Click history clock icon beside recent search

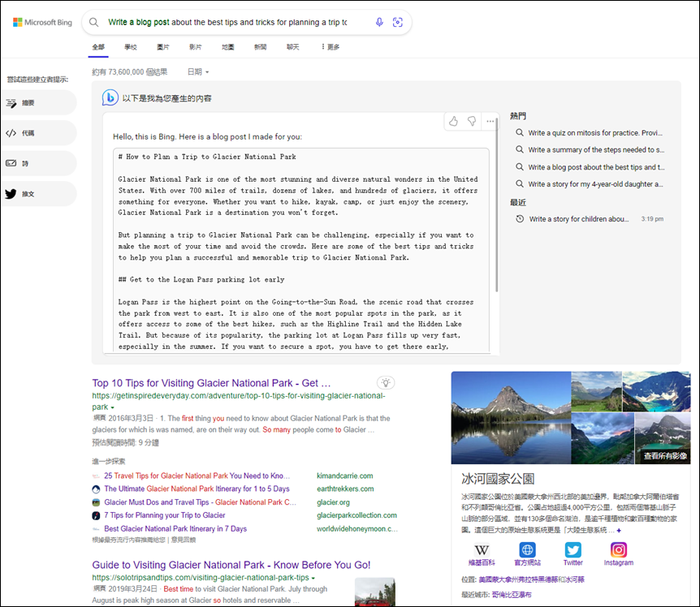[x=520, y=219]
